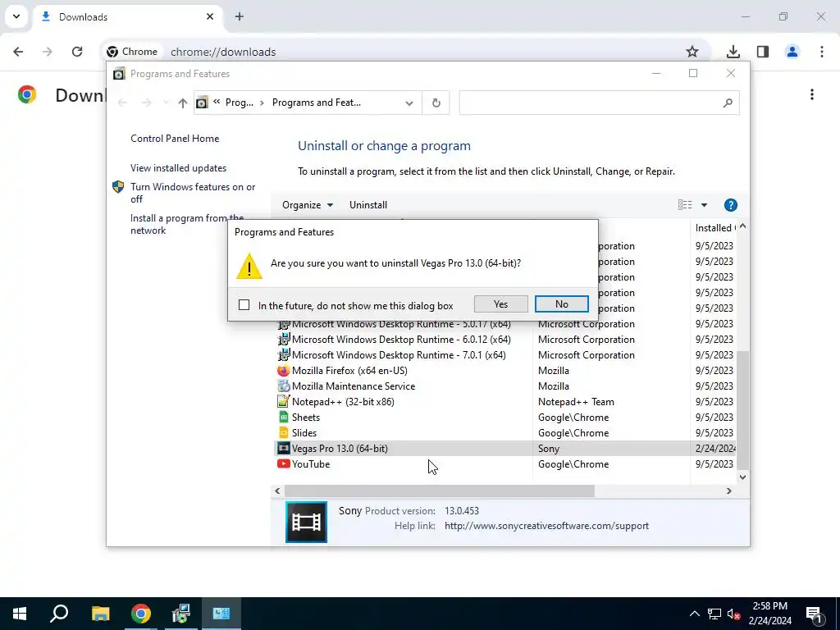The height and width of the screenshot is (630, 840).
Task: Open the notification center icon
Action: coord(814,614)
